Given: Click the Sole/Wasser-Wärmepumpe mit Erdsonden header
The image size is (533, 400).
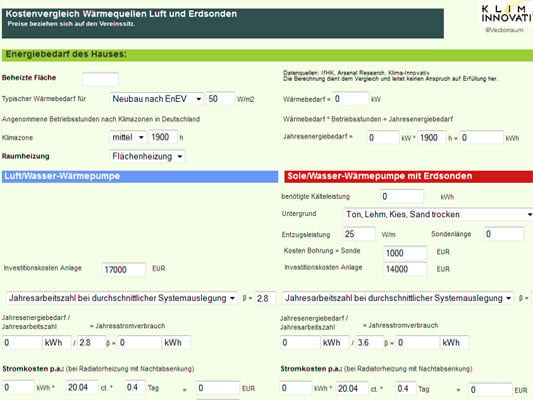Looking at the screenshot, I should point(409,176).
